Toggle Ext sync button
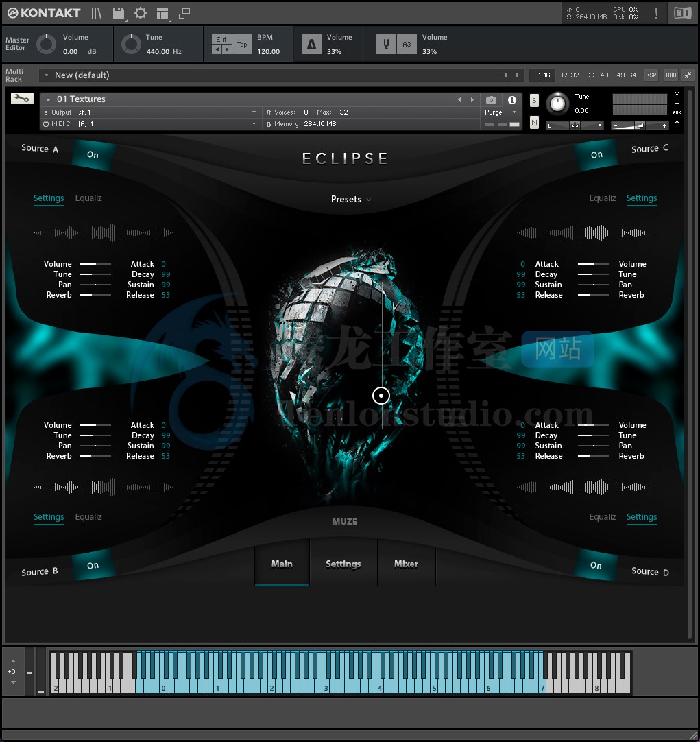 [221, 39]
